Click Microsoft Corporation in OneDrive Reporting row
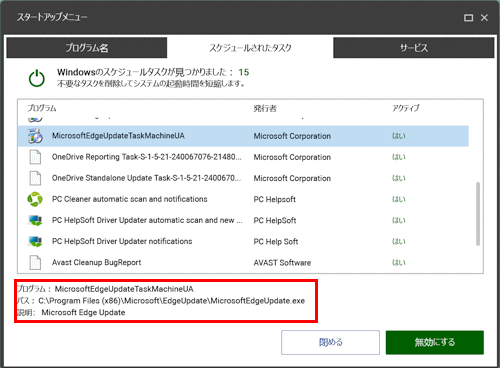This screenshot has height=368, width=500. [292, 157]
